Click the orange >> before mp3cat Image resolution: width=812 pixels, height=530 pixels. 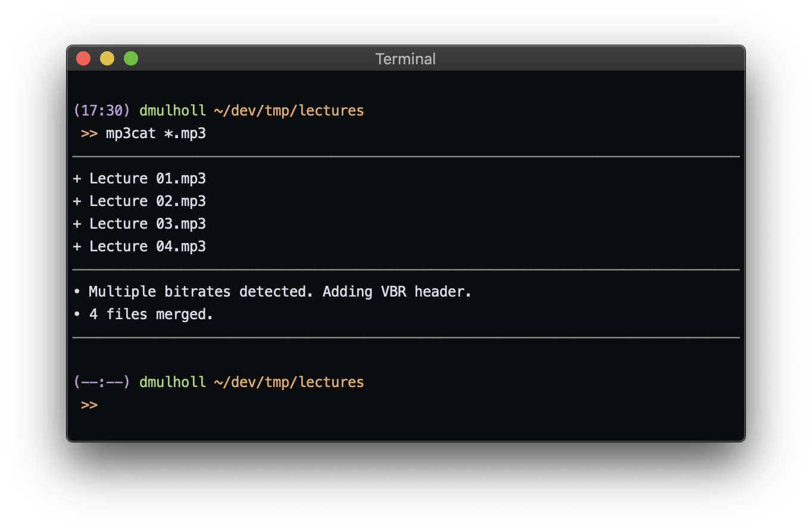89,133
